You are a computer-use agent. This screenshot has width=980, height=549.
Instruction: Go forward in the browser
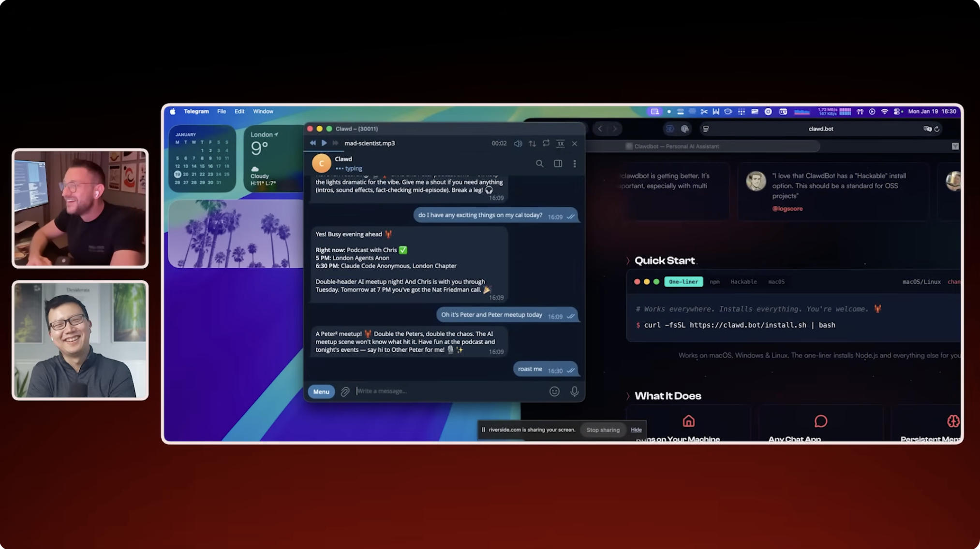pyautogui.click(x=615, y=129)
